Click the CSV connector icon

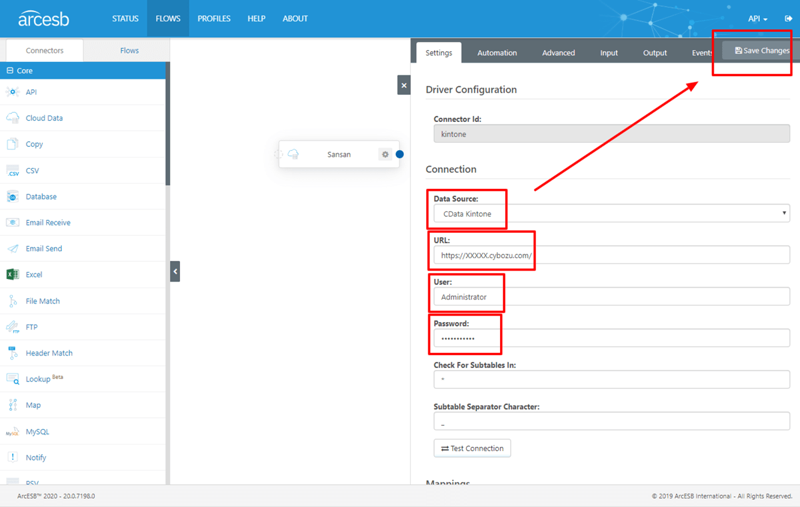coord(13,170)
